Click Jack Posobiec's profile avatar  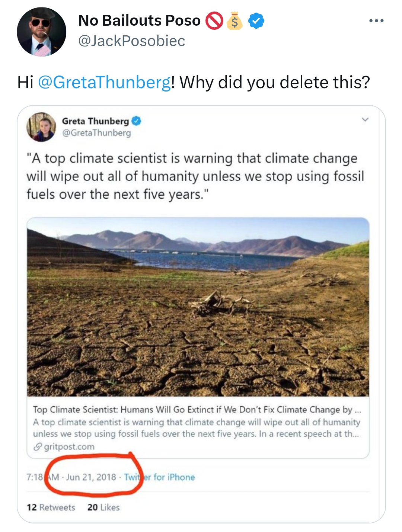[41, 32]
